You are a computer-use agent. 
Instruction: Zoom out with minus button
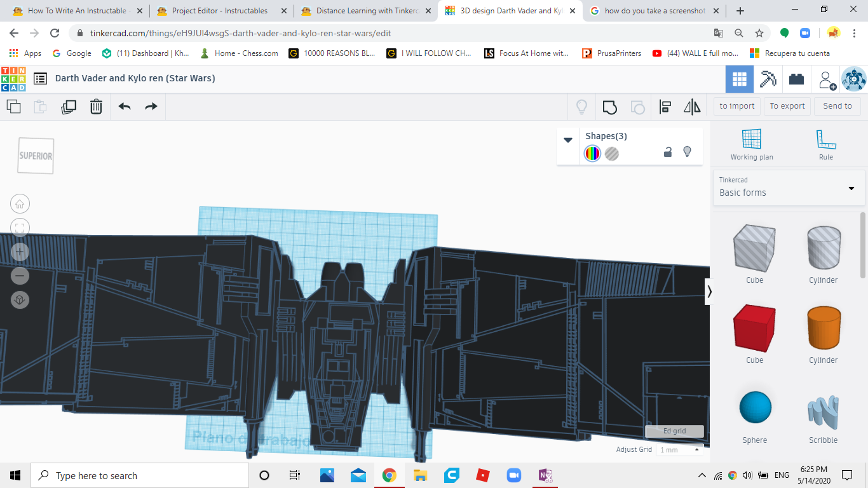[20, 276]
